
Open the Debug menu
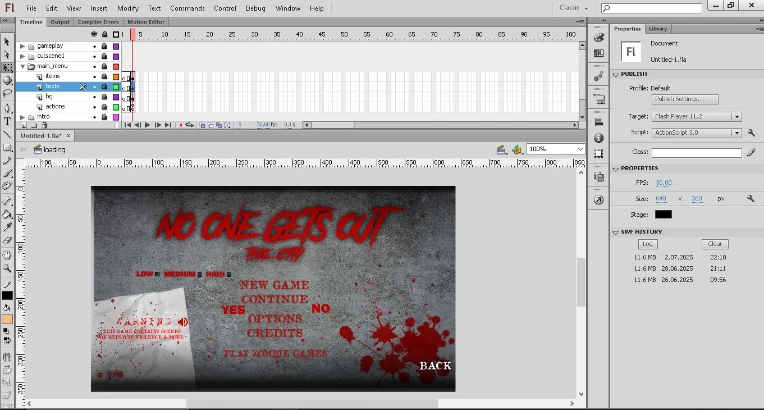(255, 8)
